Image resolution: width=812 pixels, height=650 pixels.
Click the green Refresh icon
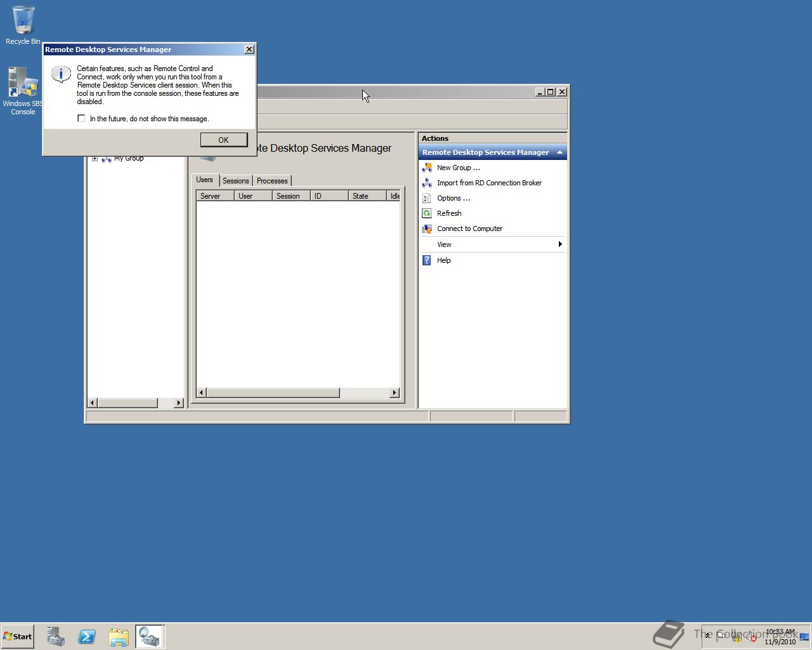click(427, 213)
